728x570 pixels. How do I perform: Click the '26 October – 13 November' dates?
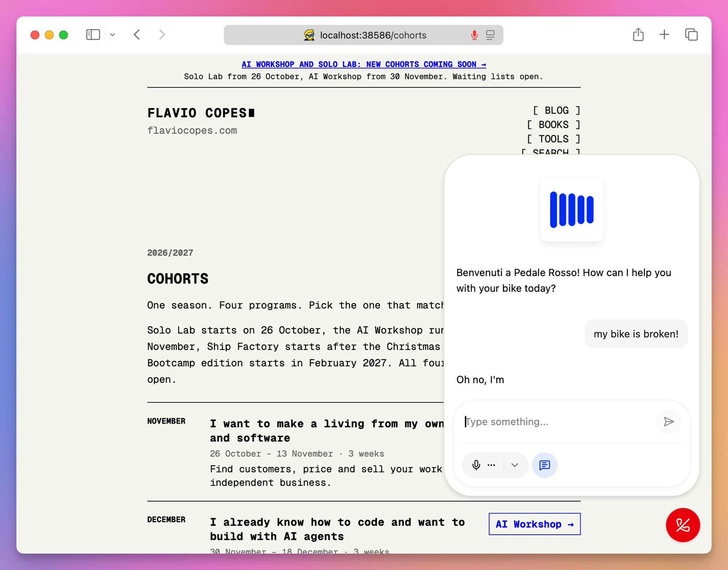(x=271, y=453)
